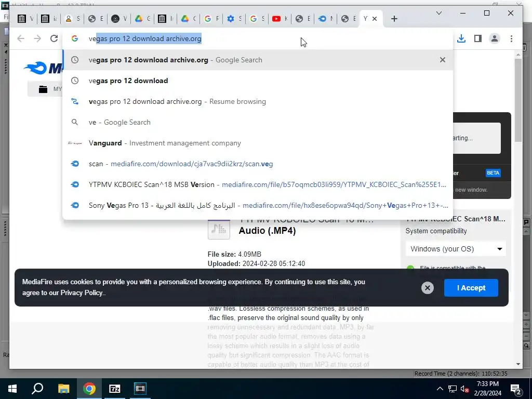The width and height of the screenshot is (532, 399).
Task: Click the BETA badge
Action: tap(493, 173)
